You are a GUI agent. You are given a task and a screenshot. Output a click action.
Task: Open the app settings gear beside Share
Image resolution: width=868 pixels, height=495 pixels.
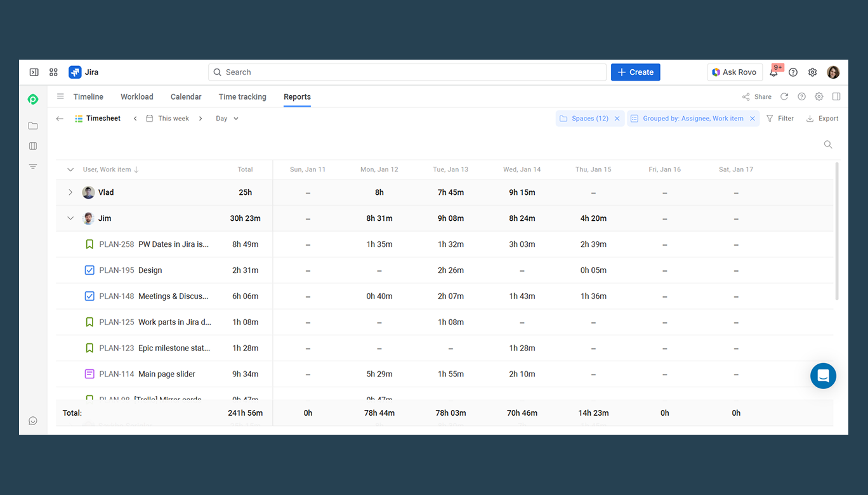pyautogui.click(x=819, y=96)
